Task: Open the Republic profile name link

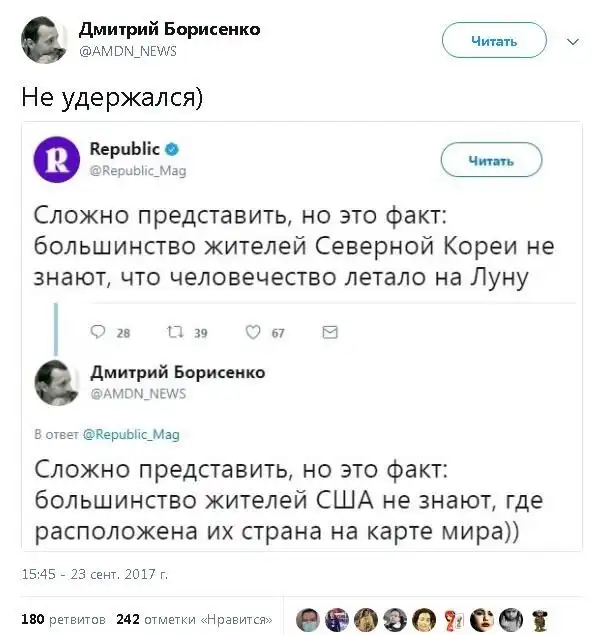Action: pyautogui.click(x=124, y=149)
